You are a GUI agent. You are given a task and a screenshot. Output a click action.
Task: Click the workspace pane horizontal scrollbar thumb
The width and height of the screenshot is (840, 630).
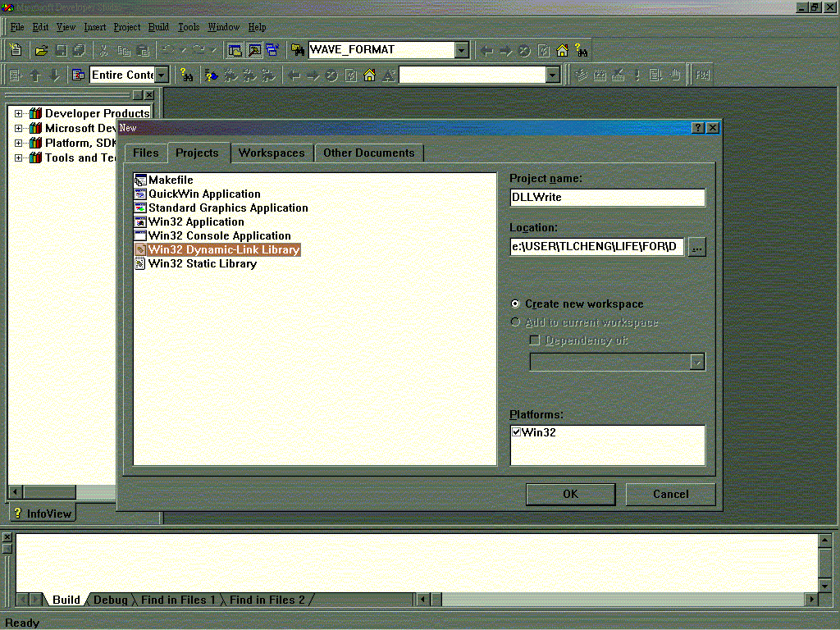49,491
